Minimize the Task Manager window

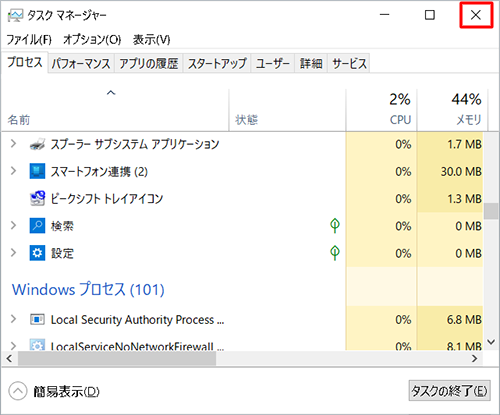coord(385,15)
